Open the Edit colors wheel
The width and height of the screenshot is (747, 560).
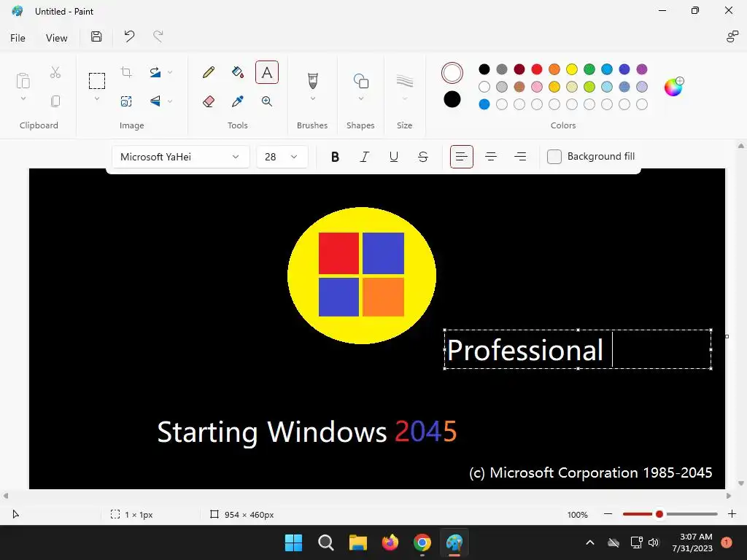[673, 87]
